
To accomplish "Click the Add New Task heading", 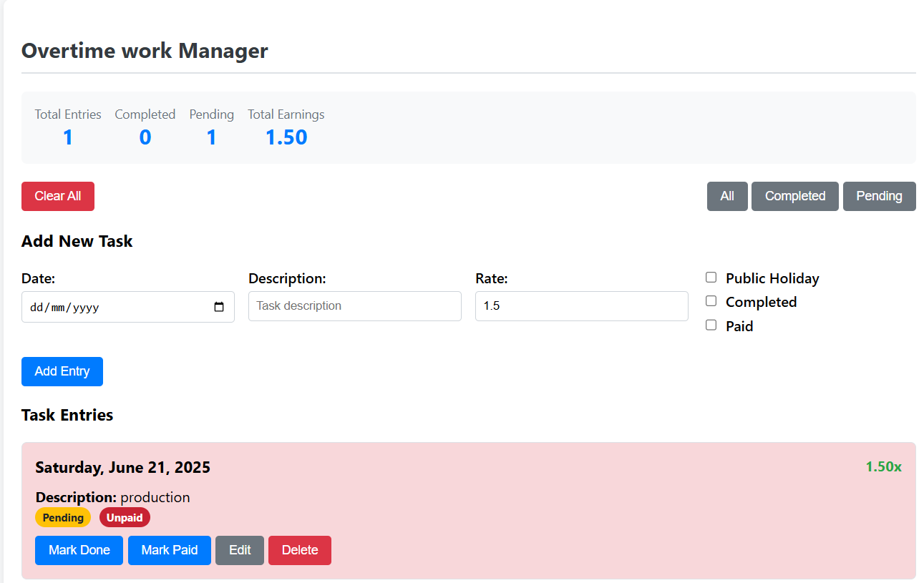I will [x=77, y=241].
